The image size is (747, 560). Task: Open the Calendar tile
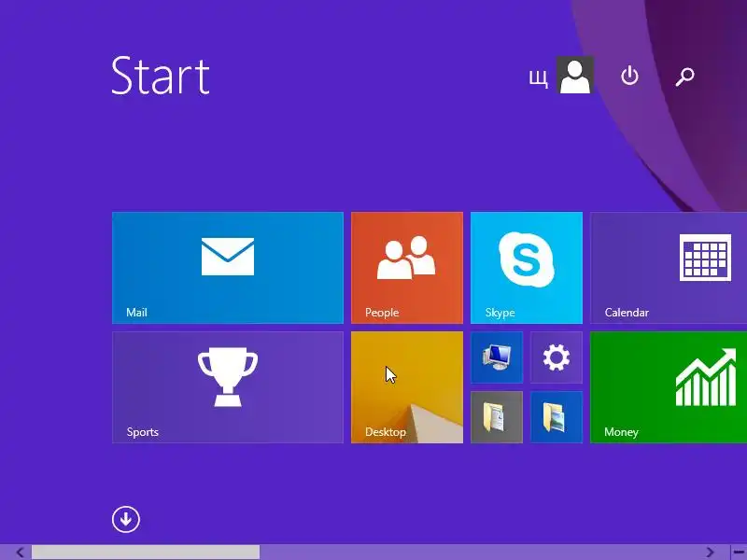[669, 268]
